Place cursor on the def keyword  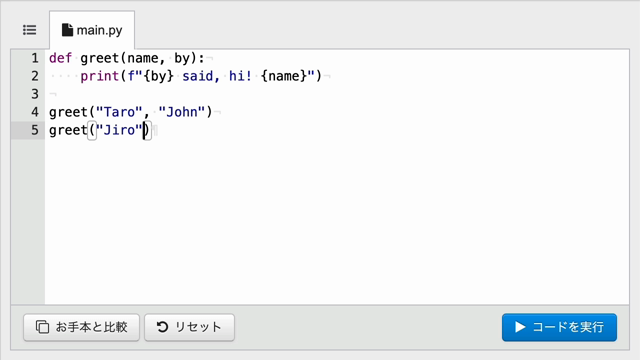tap(60, 58)
